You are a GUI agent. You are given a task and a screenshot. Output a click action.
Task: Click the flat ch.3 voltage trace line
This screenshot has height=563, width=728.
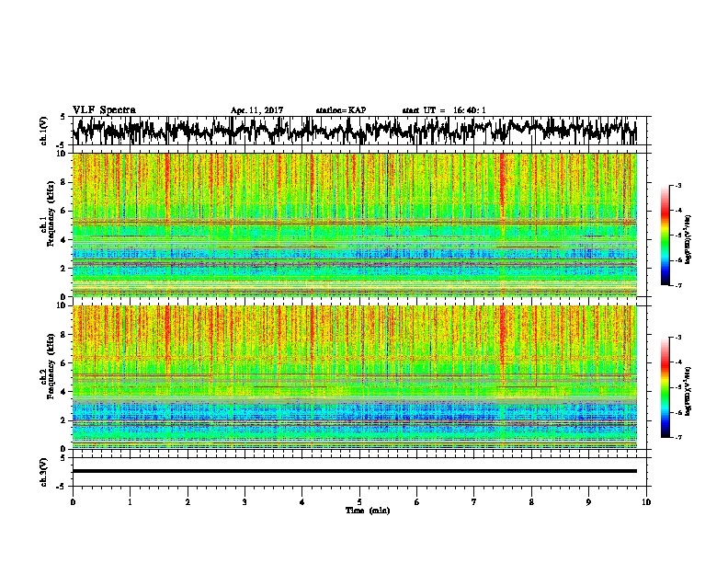(354, 471)
